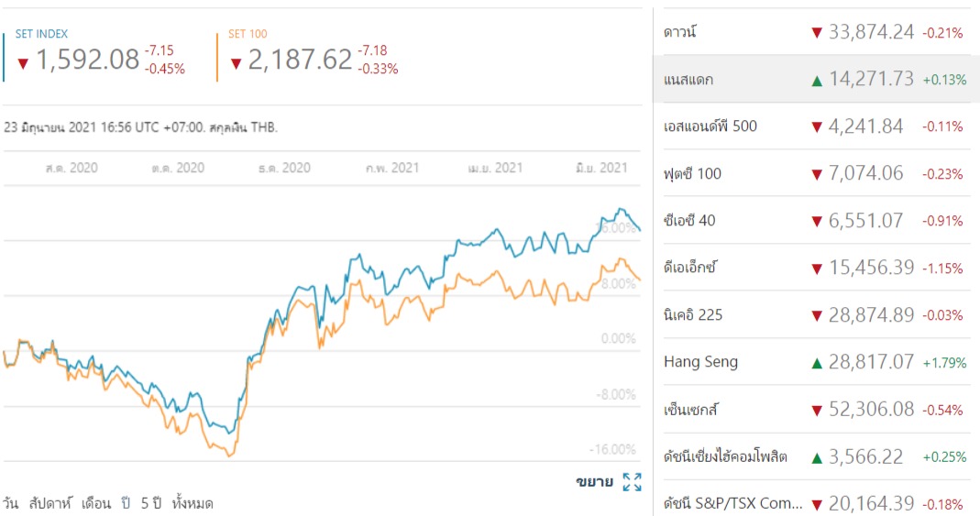
Task: Open the ฟุตซี 100 index row
Action: (692, 174)
